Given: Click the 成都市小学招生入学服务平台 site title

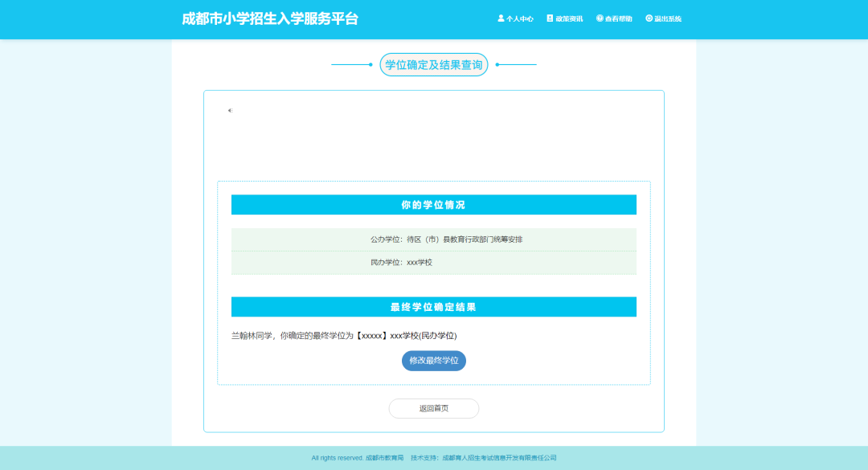Looking at the screenshot, I should point(270,18).
